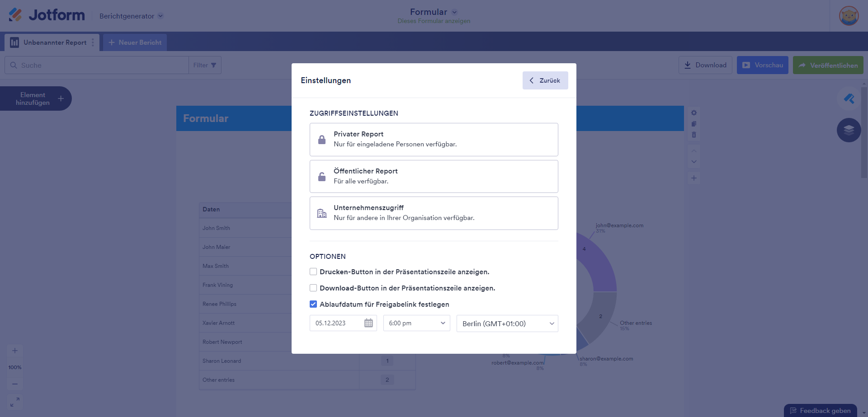Click the Suche search field

pyautogui.click(x=97, y=65)
